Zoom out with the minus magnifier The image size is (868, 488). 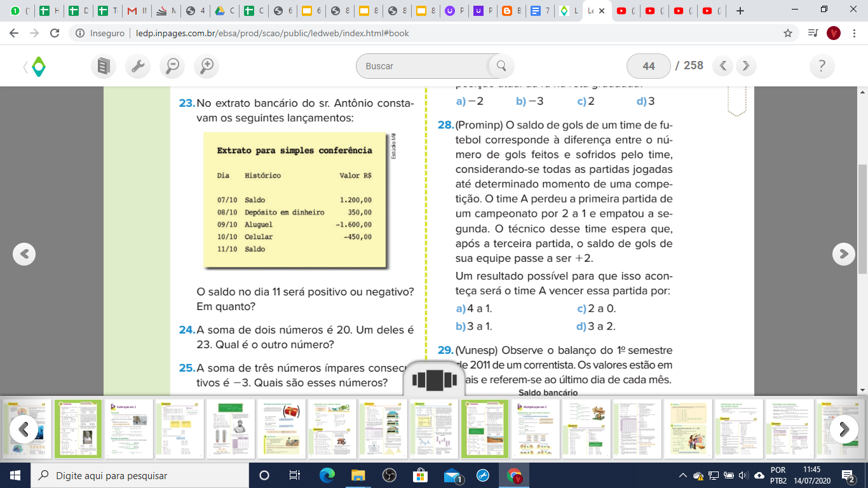click(x=172, y=65)
